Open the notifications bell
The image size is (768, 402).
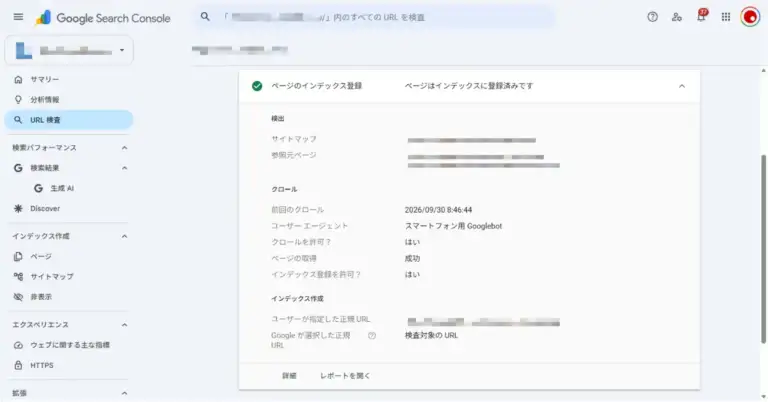coord(701,16)
